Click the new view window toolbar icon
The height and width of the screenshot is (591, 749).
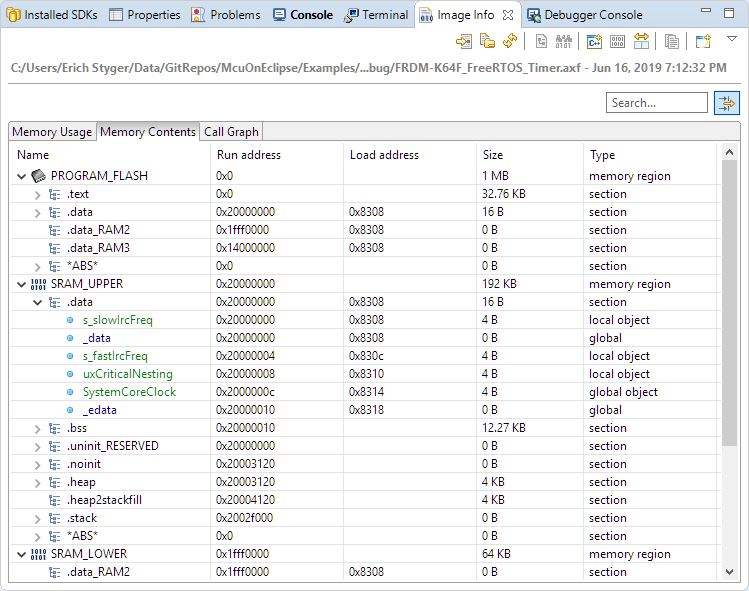coord(703,42)
